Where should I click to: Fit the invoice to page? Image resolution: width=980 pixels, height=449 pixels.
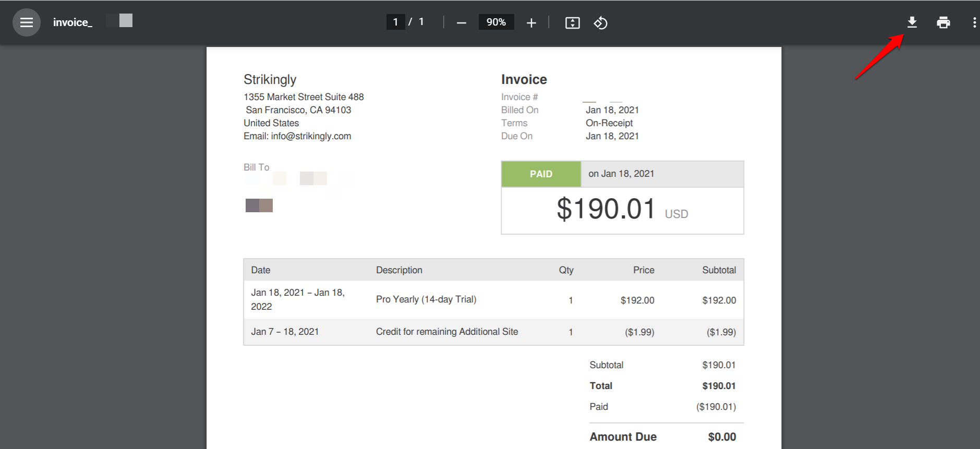pyautogui.click(x=573, y=23)
